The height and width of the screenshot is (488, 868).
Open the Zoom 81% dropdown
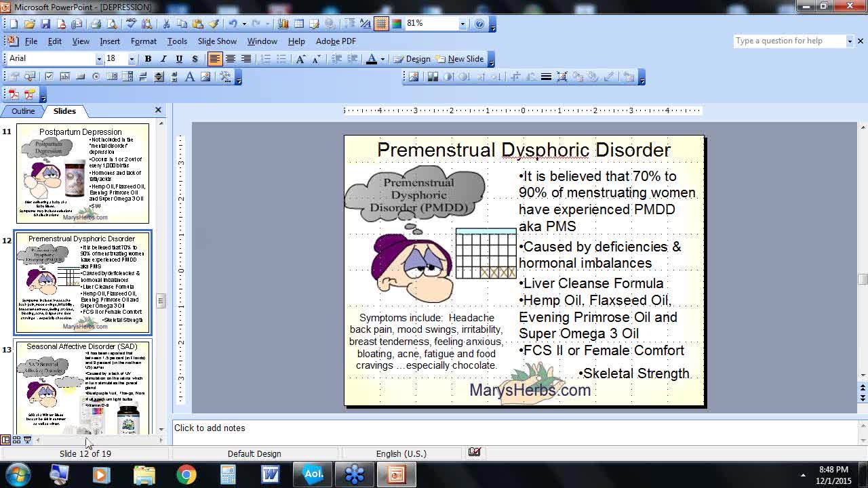click(x=462, y=24)
